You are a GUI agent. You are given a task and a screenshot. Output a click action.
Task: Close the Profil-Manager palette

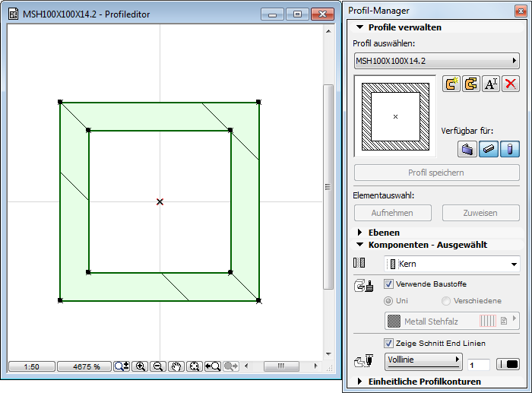[x=521, y=11]
